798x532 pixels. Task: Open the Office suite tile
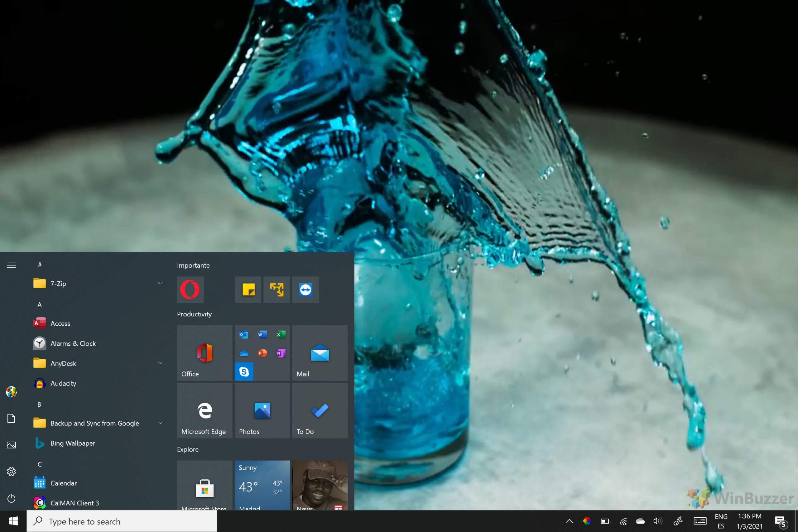[x=204, y=353]
